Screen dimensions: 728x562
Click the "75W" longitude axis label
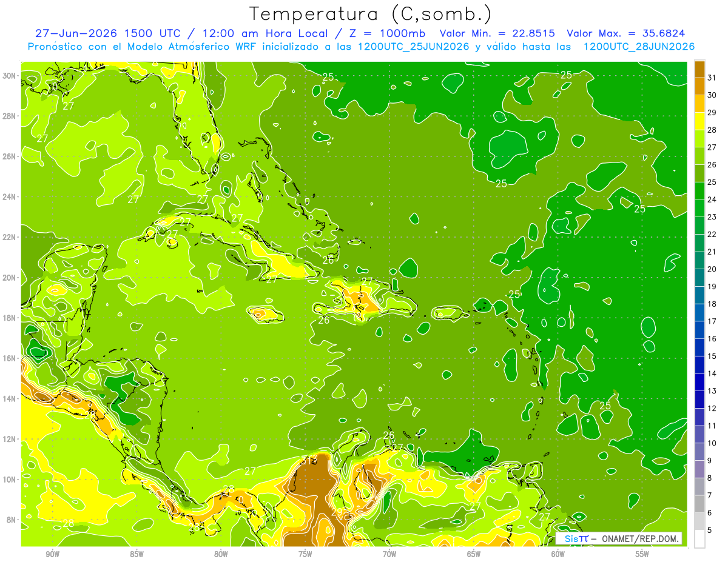tap(305, 554)
